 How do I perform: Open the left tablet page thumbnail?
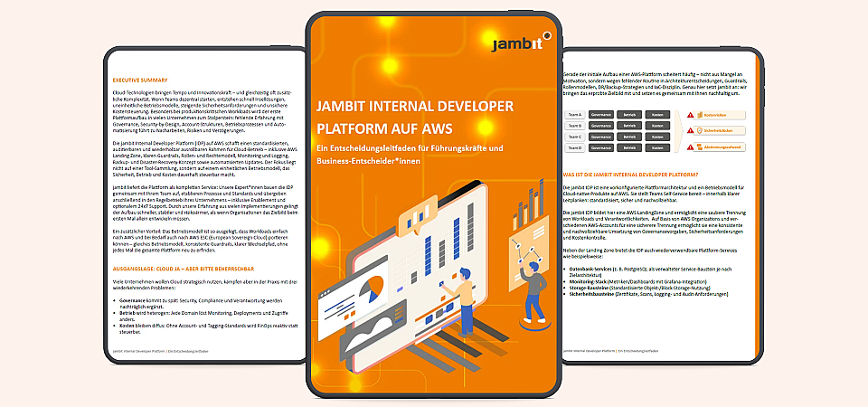point(205,205)
